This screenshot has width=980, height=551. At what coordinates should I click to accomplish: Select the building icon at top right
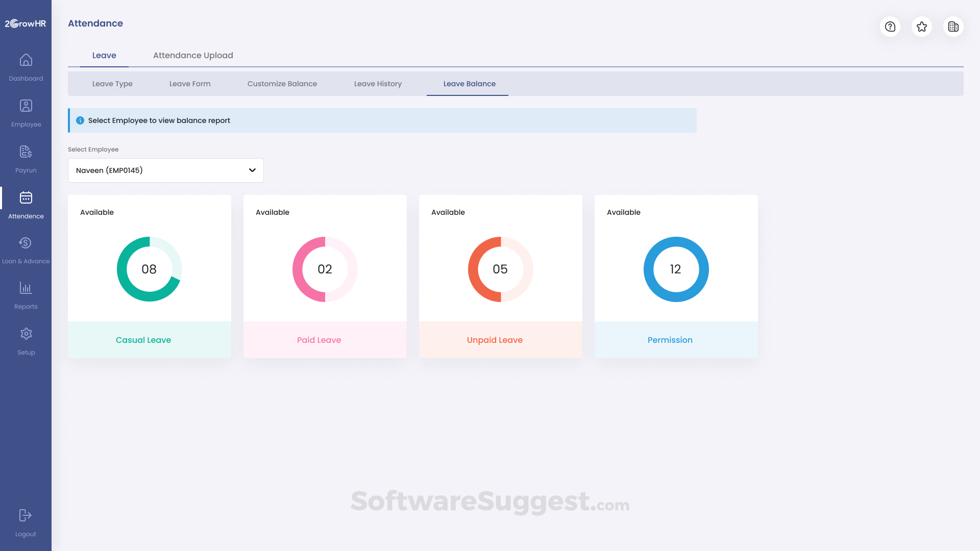953,27
